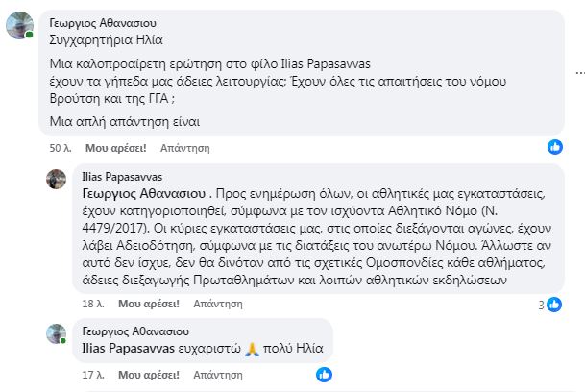Show who reacted via the count 3
The height and width of the screenshot is (392, 585).
[x=541, y=304]
